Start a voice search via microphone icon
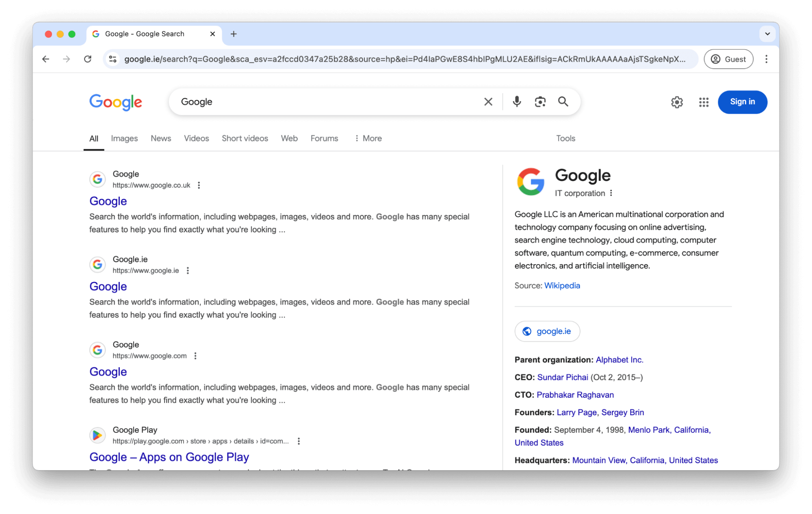The image size is (812, 514). point(517,102)
